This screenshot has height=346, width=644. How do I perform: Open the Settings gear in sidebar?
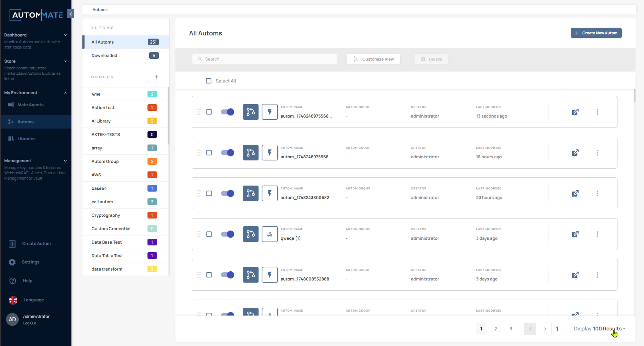click(x=12, y=262)
